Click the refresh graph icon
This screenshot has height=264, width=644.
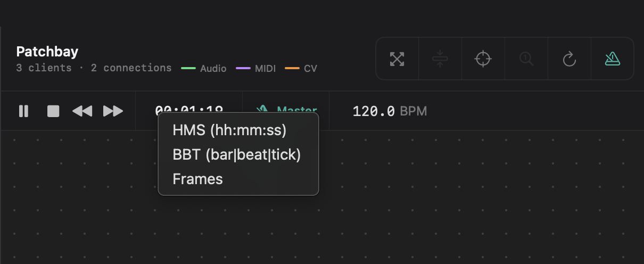pyautogui.click(x=569, y=59)
